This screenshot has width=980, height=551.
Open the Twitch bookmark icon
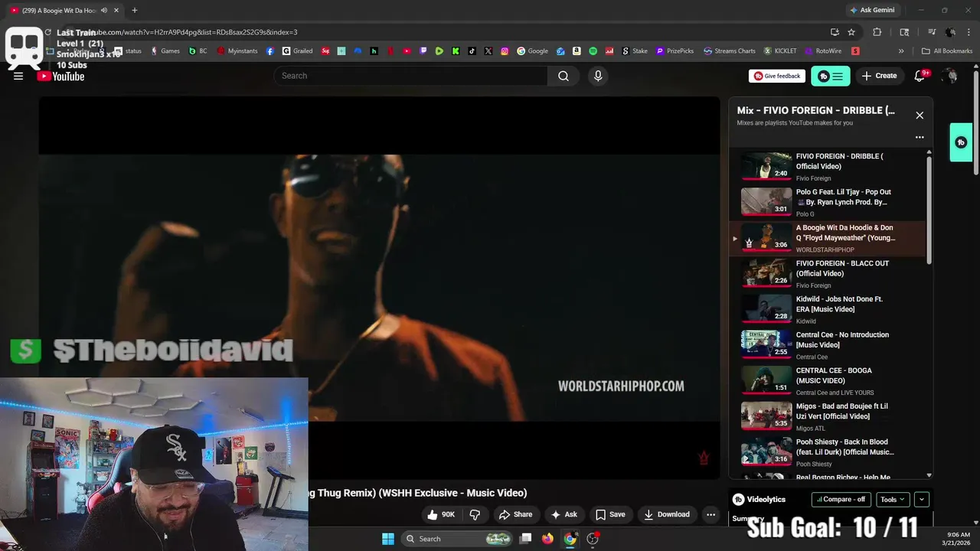[x=423, y=51]
